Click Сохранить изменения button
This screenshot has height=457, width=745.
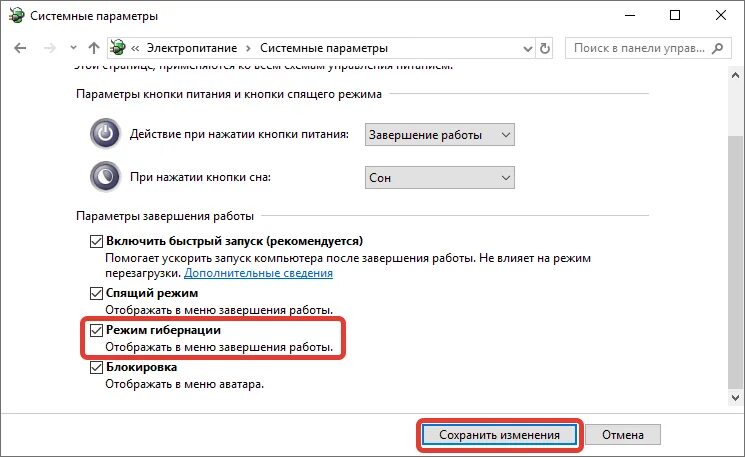pyautogui.click(x=499, y=435)
